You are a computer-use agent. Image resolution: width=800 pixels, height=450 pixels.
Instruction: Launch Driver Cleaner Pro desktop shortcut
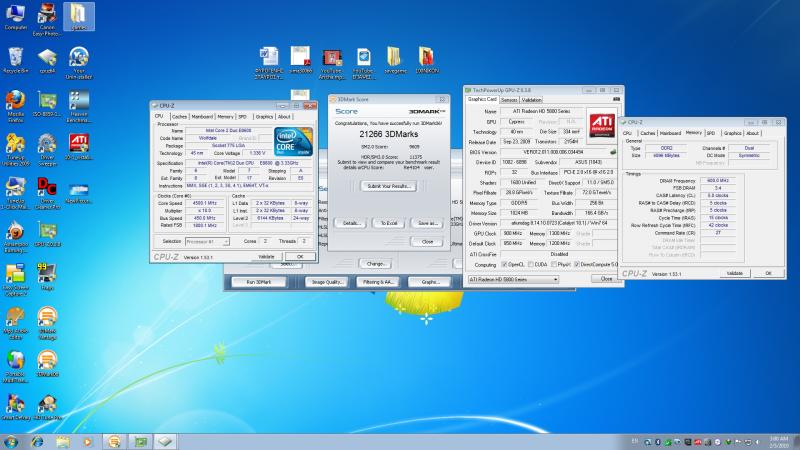(x=47, y=193)
